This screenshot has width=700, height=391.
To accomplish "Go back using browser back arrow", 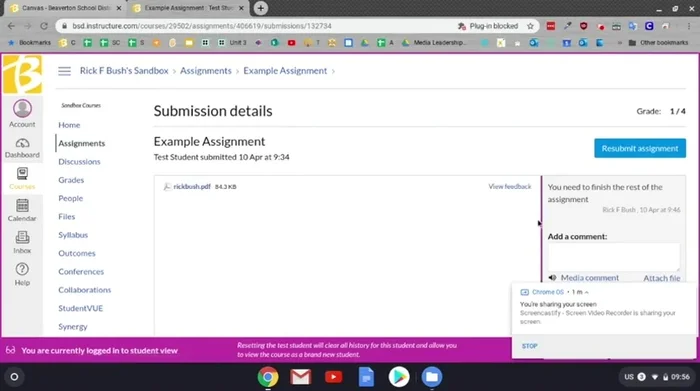I will coord(11,26).
